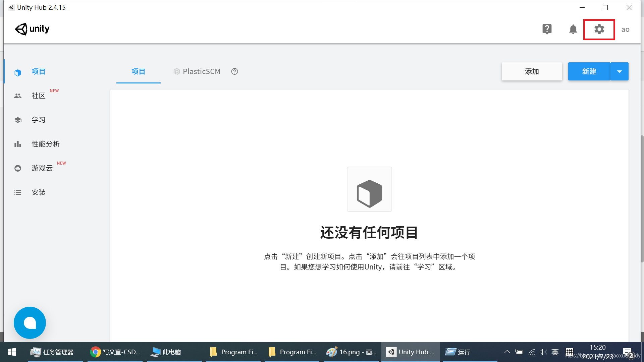This screenshot has height=362, width=644.
Task: Navigate to 学习 sidebar section
Action: point(39,119)
